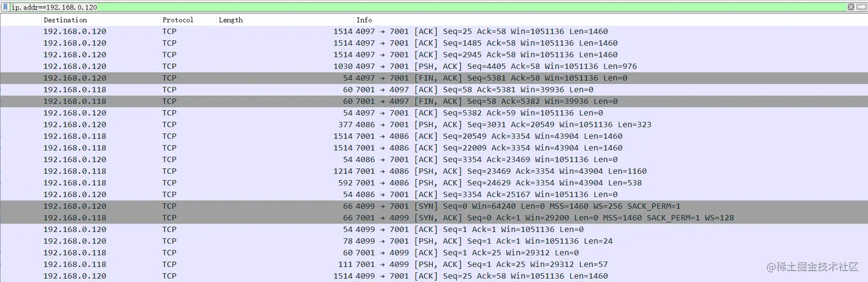868x282 pixels.
Task: Select the 7001 → 4097 [FIN, ACK] Ack=5382 packet
Action: (x=434, y=101)
